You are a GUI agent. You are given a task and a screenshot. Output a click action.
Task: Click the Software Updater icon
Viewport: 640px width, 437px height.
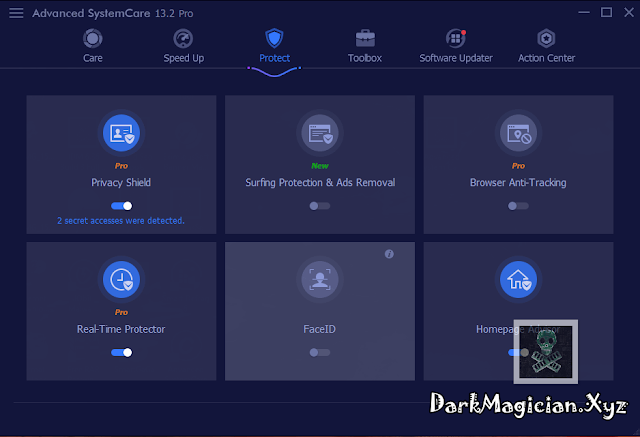[x=456, y=38]
